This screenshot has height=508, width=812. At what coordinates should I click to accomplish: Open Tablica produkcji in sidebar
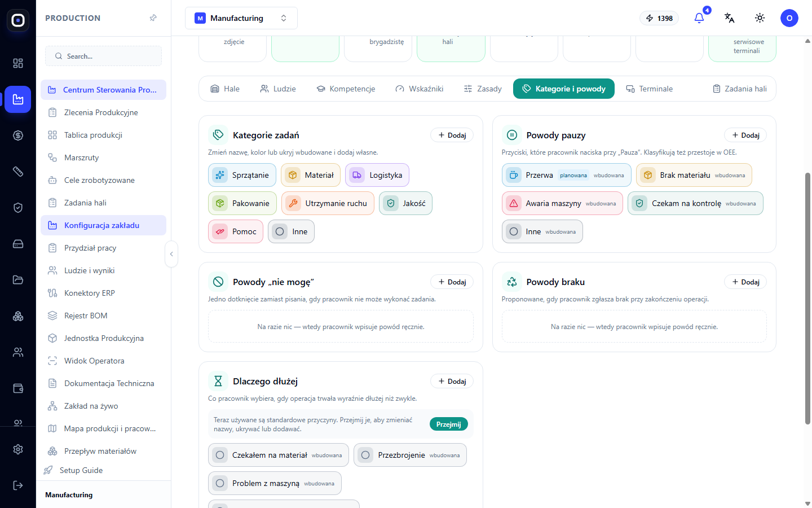click(x=103, y=135)
